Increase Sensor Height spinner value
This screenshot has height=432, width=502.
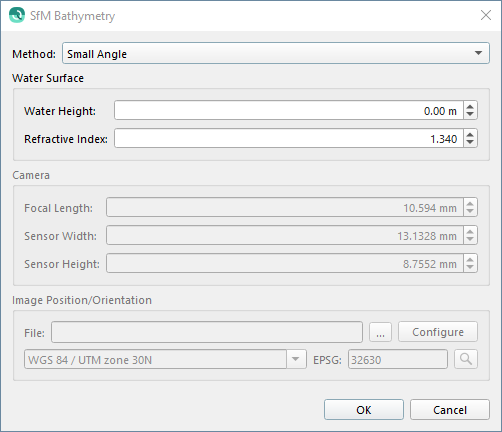[x=470, y=259]
